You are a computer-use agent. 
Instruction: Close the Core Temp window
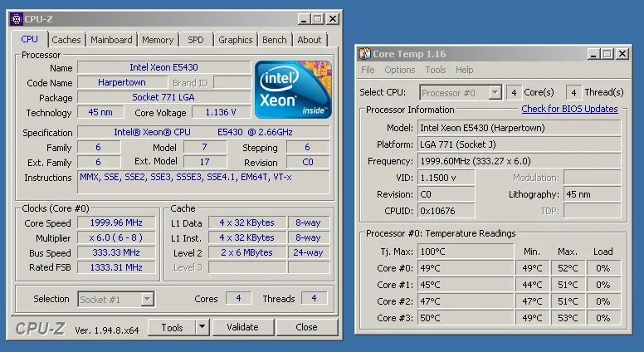622,54
